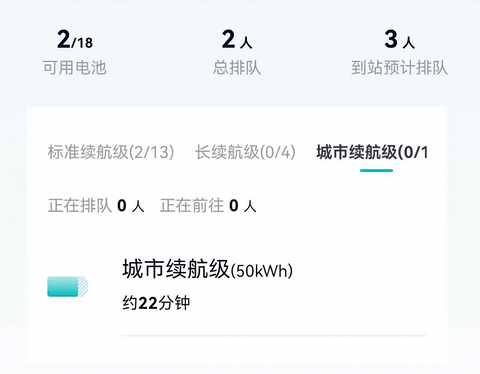Image resolution: width=480 pixels, height=374 pixels.
Task: Open the 城市续航级 battery entry title
Action: [176, 269]
